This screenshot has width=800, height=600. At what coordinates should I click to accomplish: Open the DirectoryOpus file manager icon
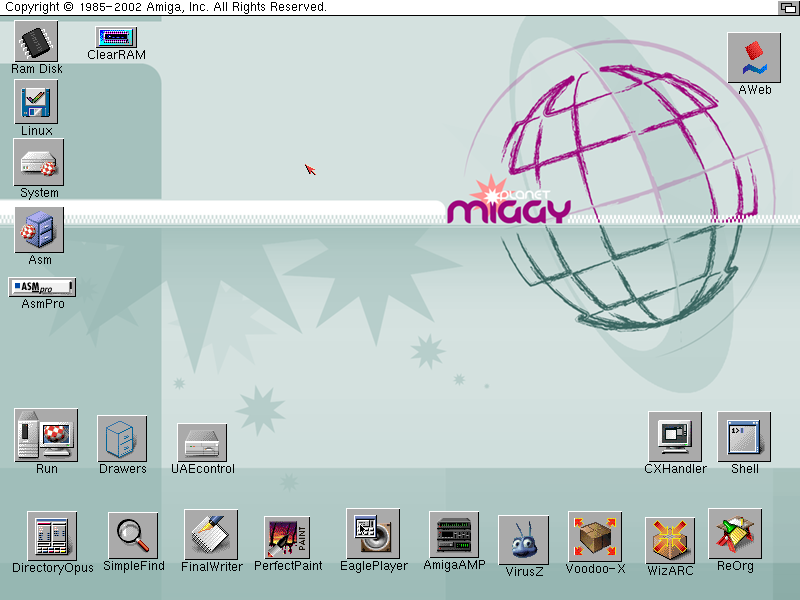[52, 536]
